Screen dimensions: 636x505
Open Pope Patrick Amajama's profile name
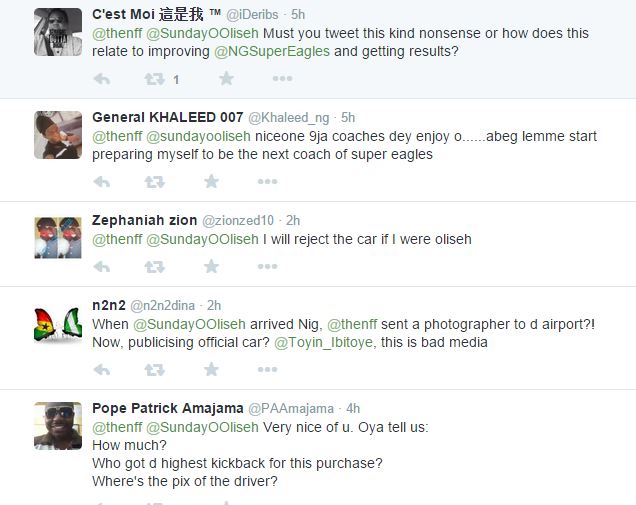click(x=168, y=408)
